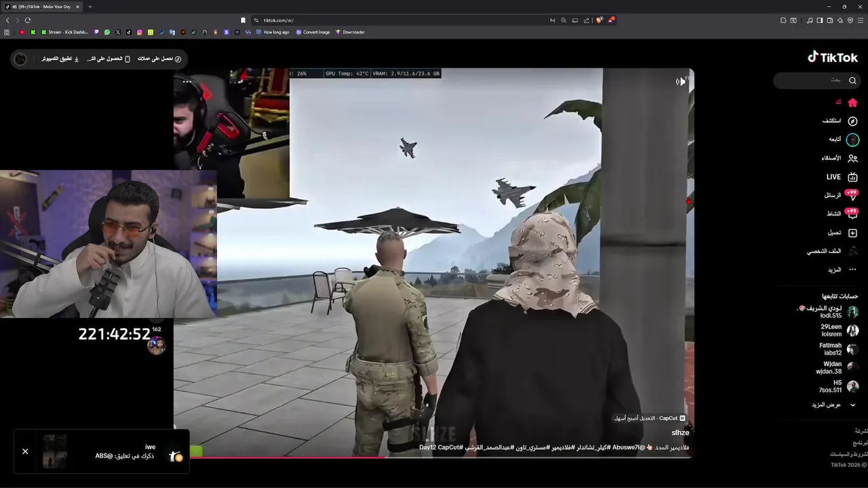Expand Show more (عرض المزيد) accounts
The width and height of the screenshot is (868, 488).
834,405
